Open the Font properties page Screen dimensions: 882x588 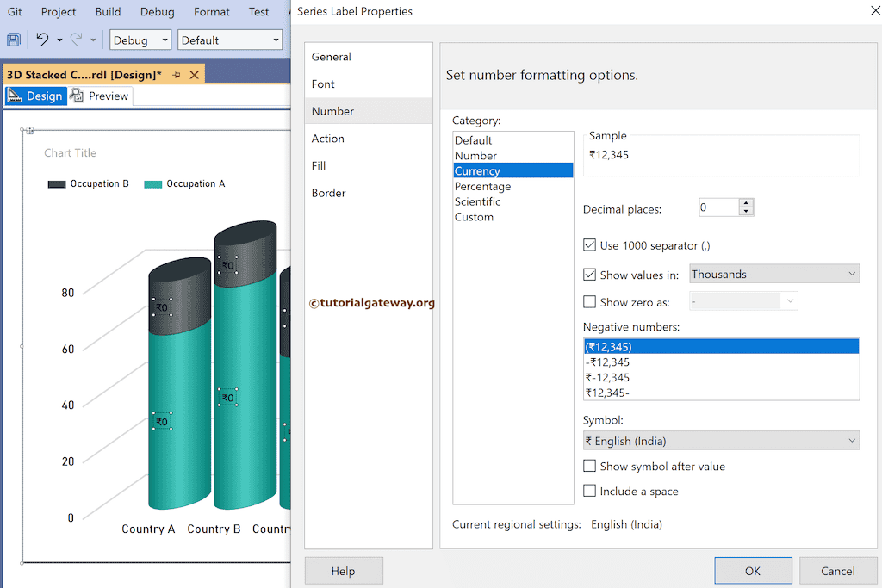(x=323, y=84)
